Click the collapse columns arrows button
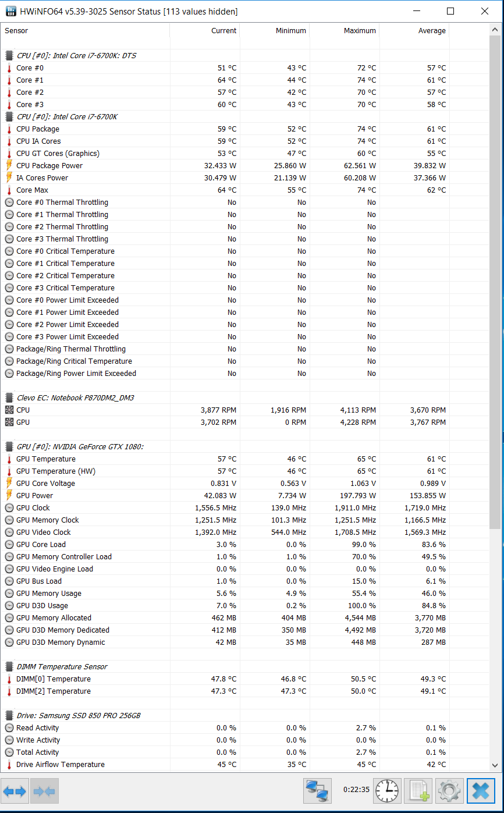Viewport: 504px width, 813px height. [44, 791]
